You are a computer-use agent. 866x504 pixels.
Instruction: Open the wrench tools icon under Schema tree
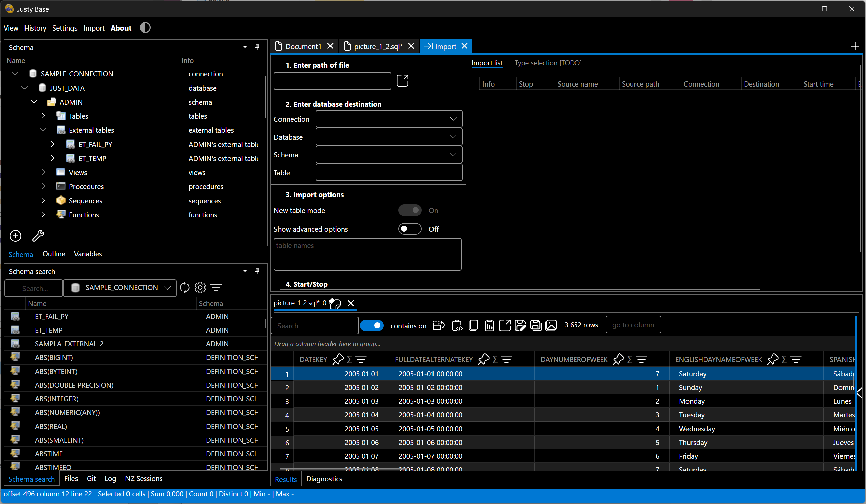(38, 236)
